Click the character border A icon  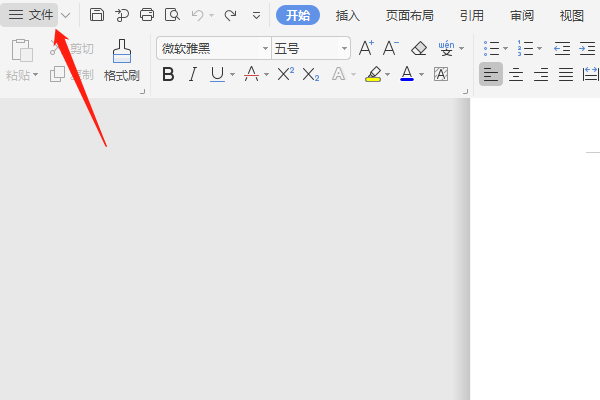(441, 74)
